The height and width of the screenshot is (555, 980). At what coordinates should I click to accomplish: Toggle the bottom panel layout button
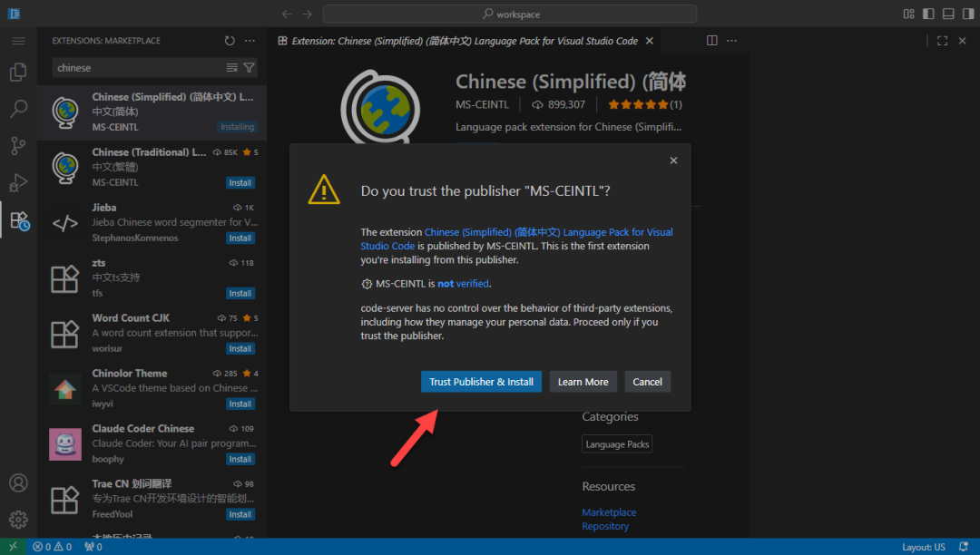(x=948, y=14)
